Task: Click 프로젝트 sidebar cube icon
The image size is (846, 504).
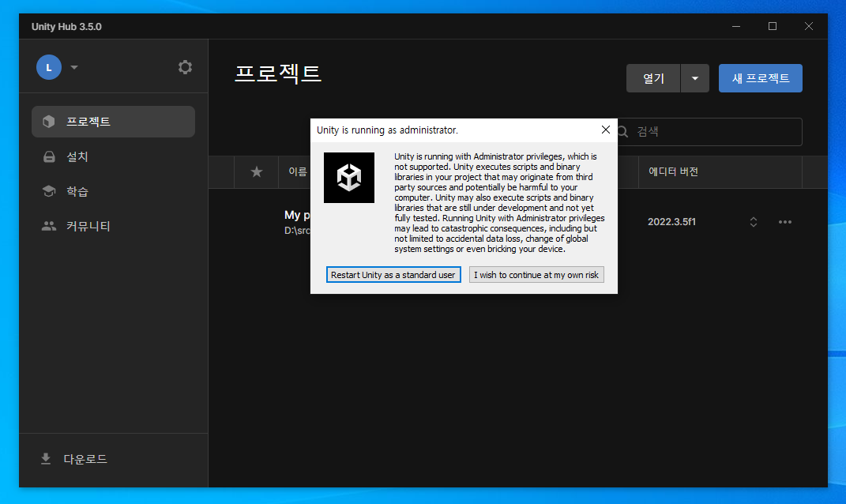Action: click(48, 122)
